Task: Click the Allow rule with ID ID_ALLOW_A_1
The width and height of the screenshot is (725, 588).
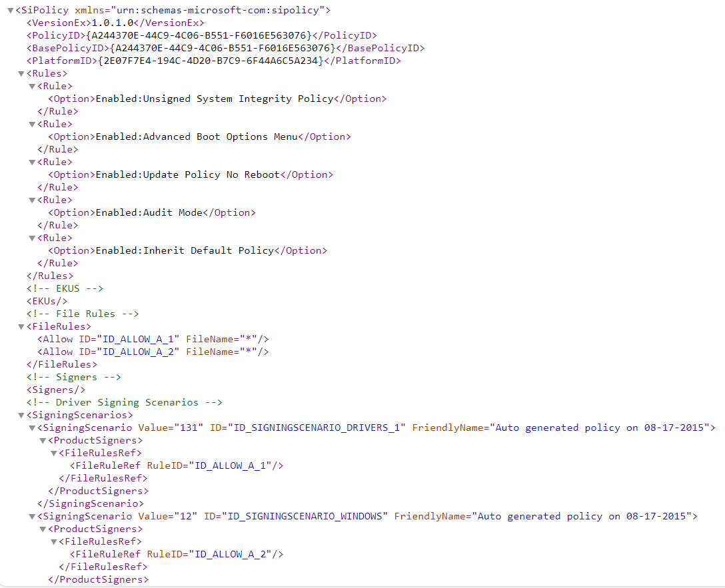Action: pos(153,339)
